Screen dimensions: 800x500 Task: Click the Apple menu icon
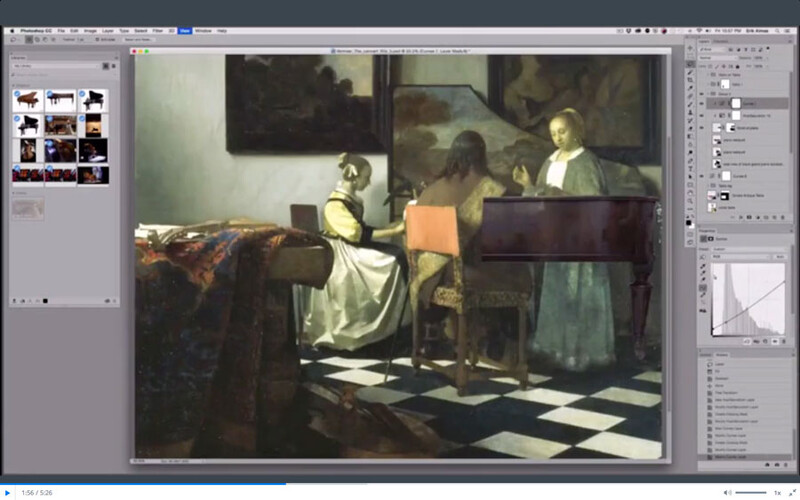pyautogui.click(x=12, y=31)
